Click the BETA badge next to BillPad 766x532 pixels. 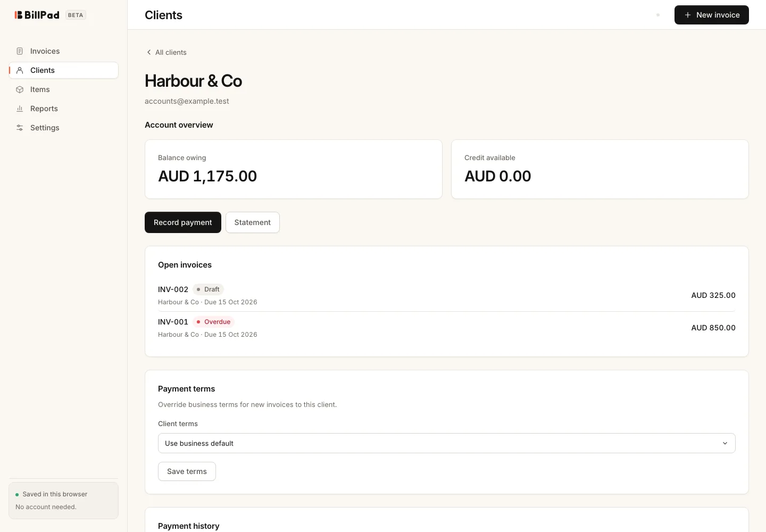(76, 15)
